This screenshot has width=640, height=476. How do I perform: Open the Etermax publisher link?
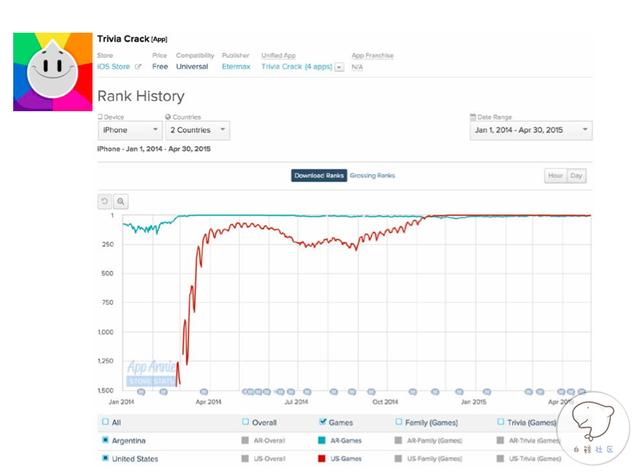tap(234, 67)
